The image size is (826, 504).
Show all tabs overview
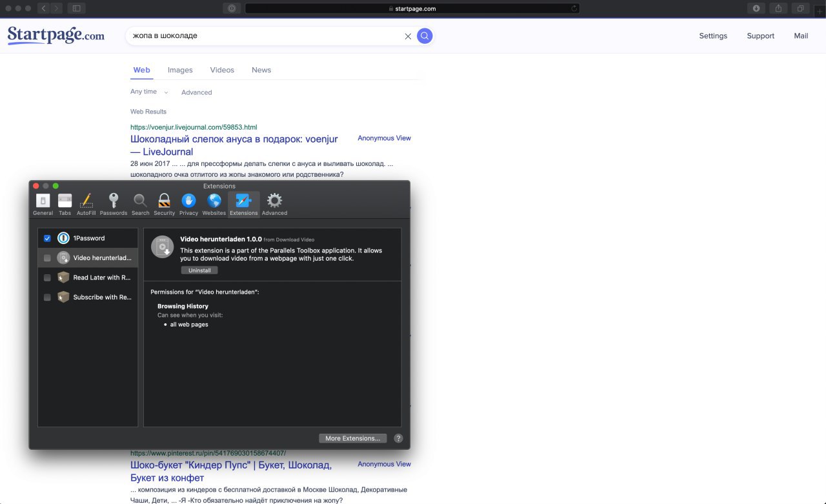pyautogui.click(x=800, y=8)
